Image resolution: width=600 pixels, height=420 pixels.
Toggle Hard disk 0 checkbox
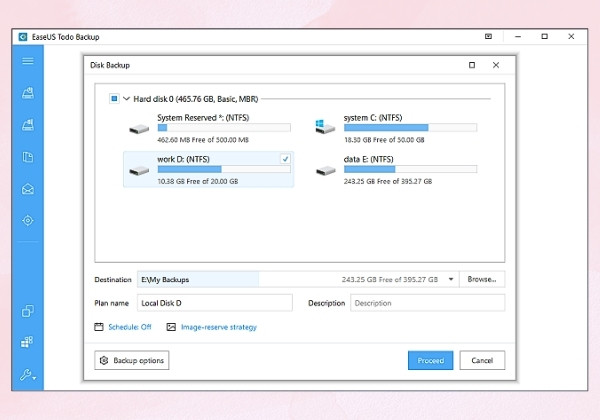click(114, 99)
